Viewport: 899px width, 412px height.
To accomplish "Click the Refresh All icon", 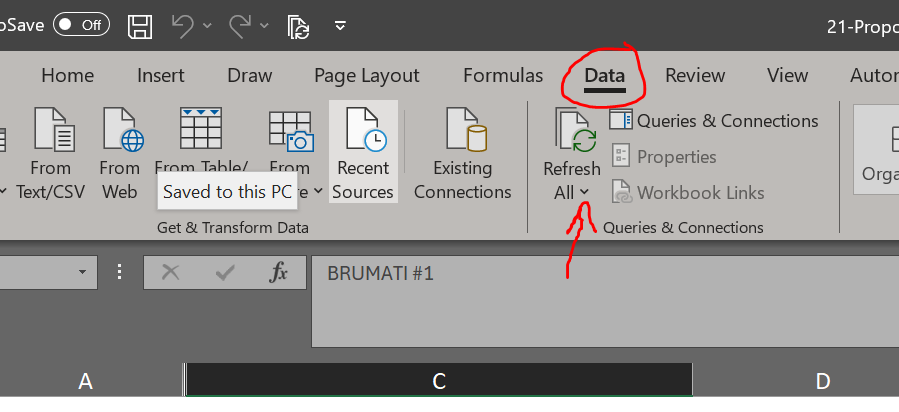I will coord(571,133).
